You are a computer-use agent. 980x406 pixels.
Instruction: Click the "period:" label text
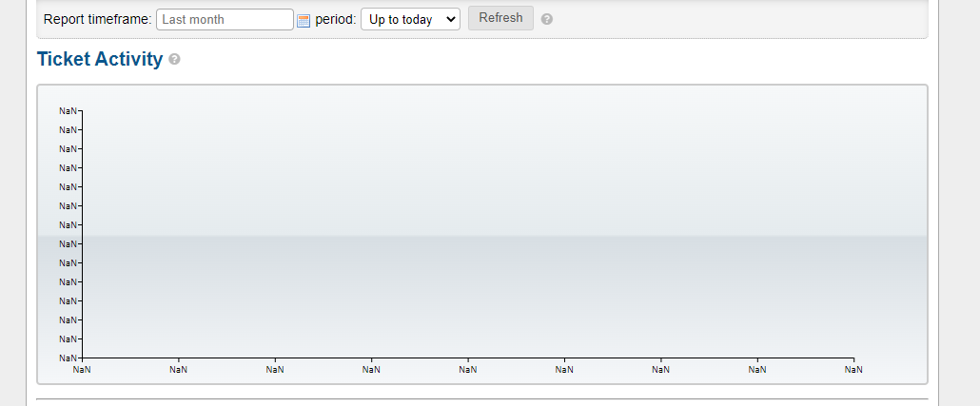[336, 19]
